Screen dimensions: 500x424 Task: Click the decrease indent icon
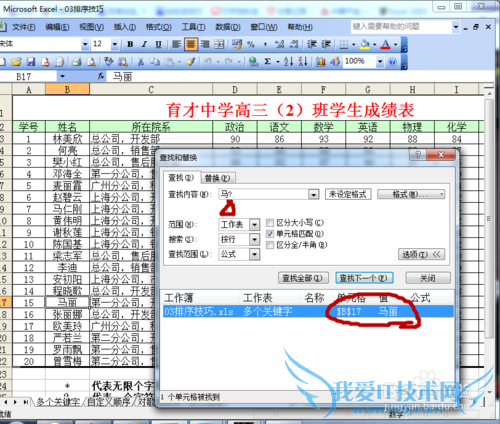click(x=311, y=44)
